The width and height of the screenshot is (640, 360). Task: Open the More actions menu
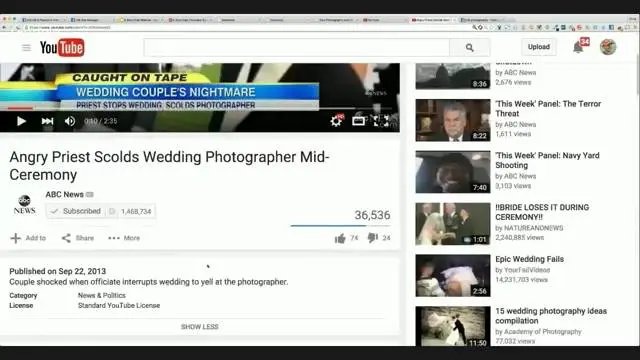pos(124,238)
